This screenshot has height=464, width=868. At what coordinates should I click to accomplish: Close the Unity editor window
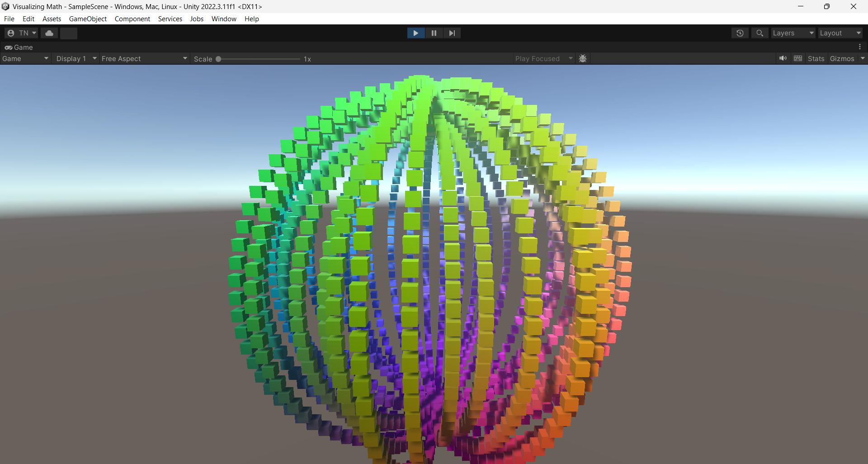point(854,6)
